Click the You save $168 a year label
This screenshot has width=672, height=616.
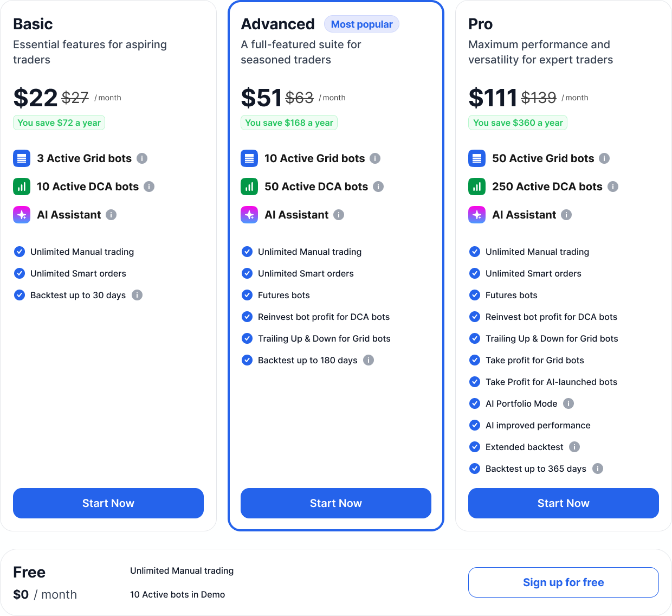click(289, 123)
